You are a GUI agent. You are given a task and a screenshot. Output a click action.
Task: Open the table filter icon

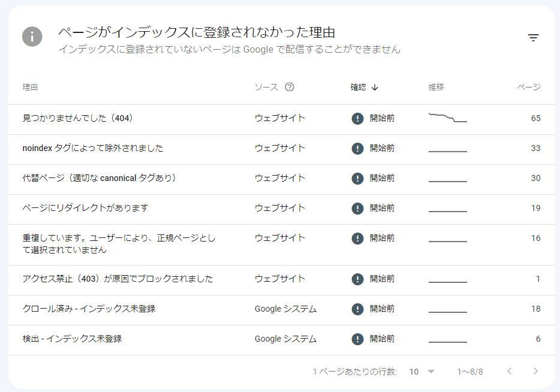(x=533, y=38)
